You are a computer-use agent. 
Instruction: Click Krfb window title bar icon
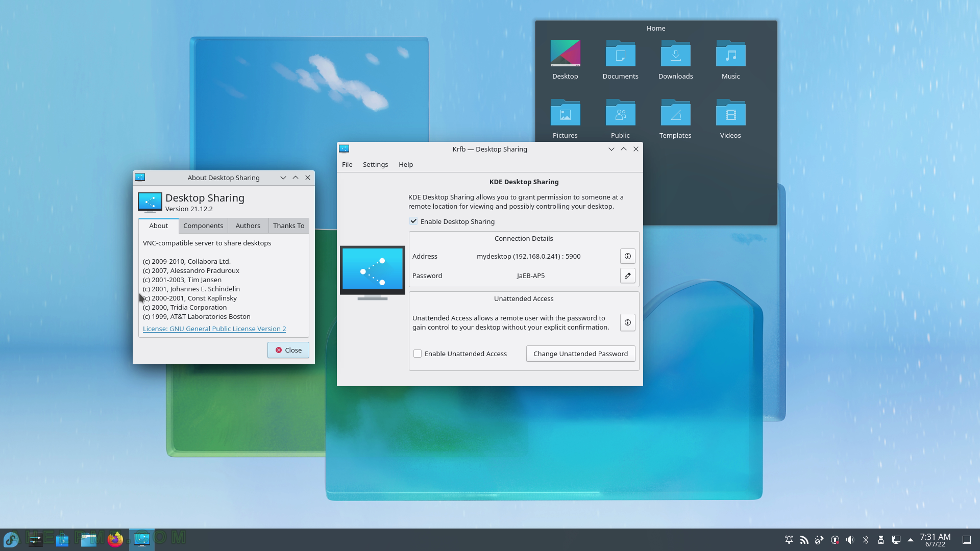[x=344, y=149]
